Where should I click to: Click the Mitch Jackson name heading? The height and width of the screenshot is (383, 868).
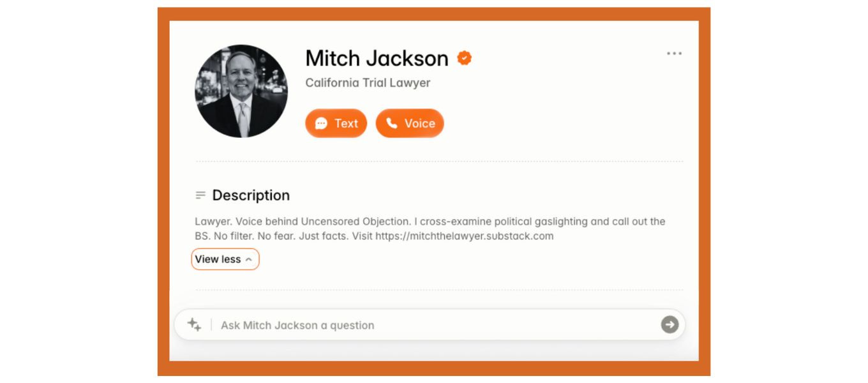pyautogui.click(x=377, y=58)
